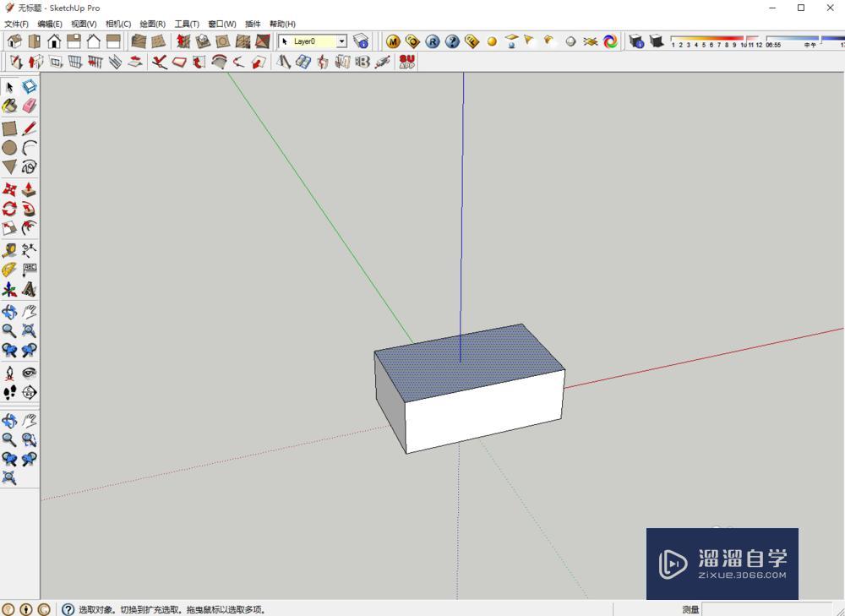Pick the pink Eraser tool

click(29, 106)
